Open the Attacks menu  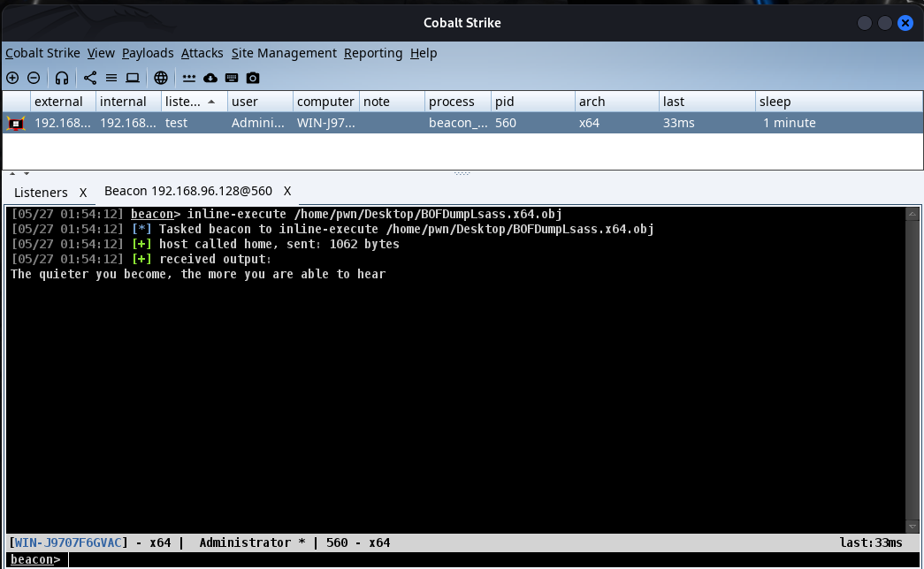pyautogui.click(x=202, y=53)
